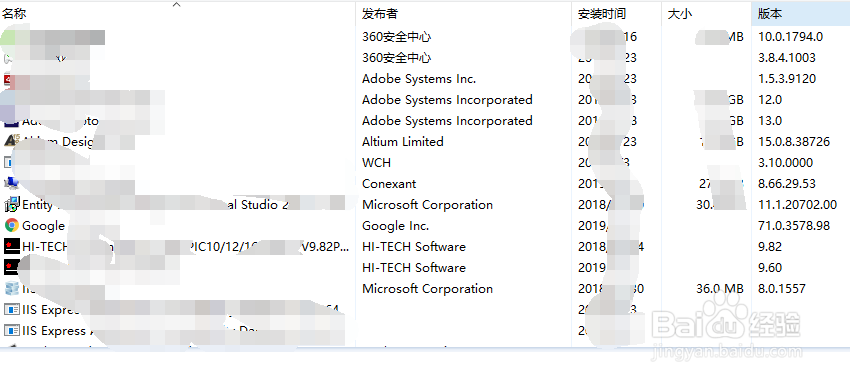
Task: Click HI-TECH icon for version 9.60 row
Action: 11,267
